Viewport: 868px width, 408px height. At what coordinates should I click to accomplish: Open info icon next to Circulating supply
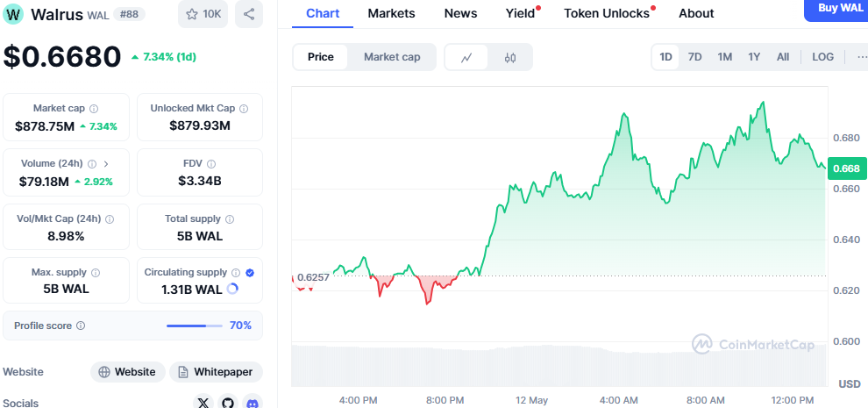point(236,273)
